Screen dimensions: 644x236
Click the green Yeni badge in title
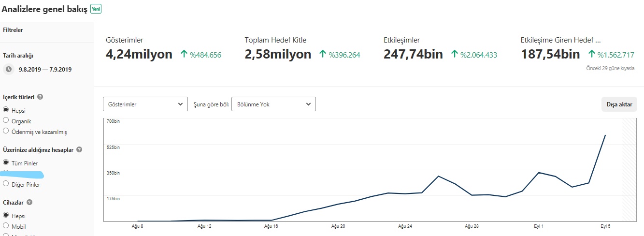click(96, 9)
